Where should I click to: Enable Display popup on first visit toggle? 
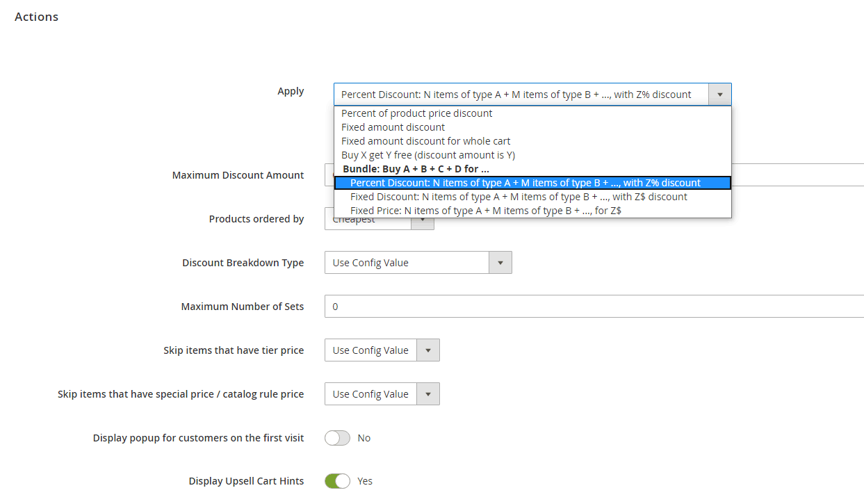point(337,438)
